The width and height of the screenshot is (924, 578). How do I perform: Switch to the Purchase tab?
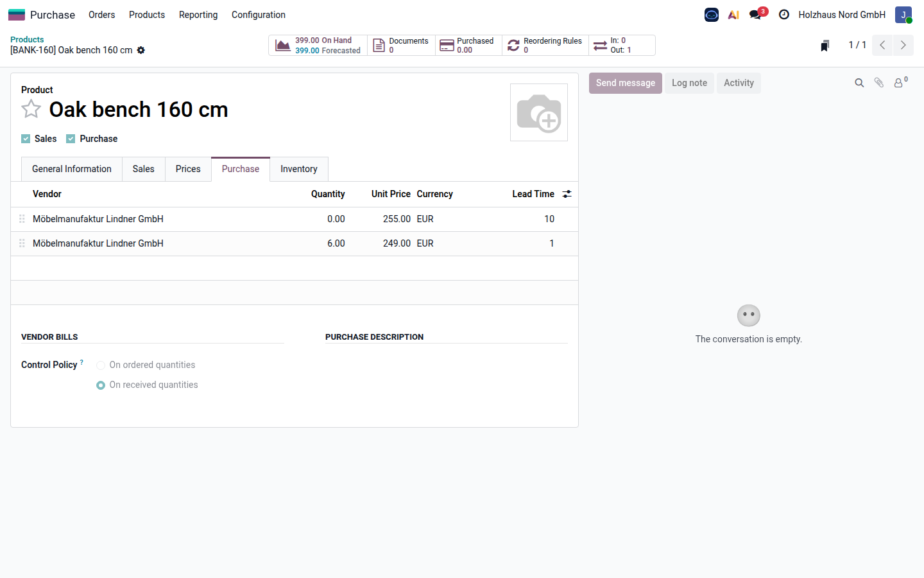pos(241,169)
